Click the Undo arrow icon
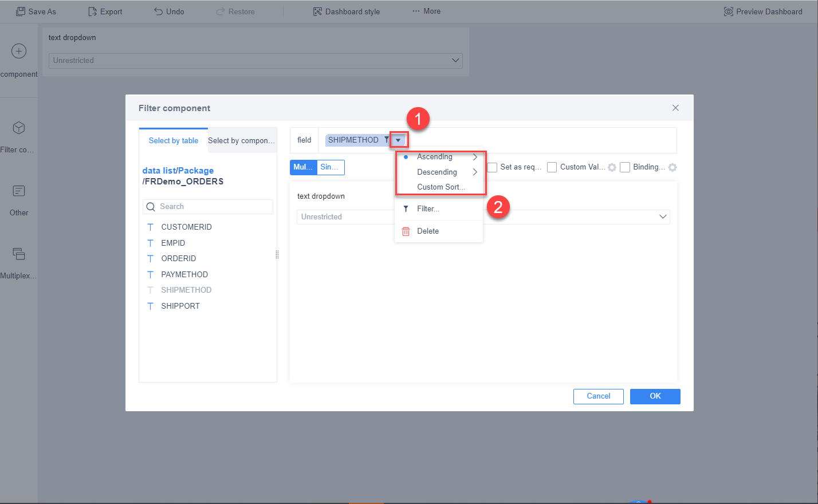Viewport: 818px width, 504px height. 159,11
